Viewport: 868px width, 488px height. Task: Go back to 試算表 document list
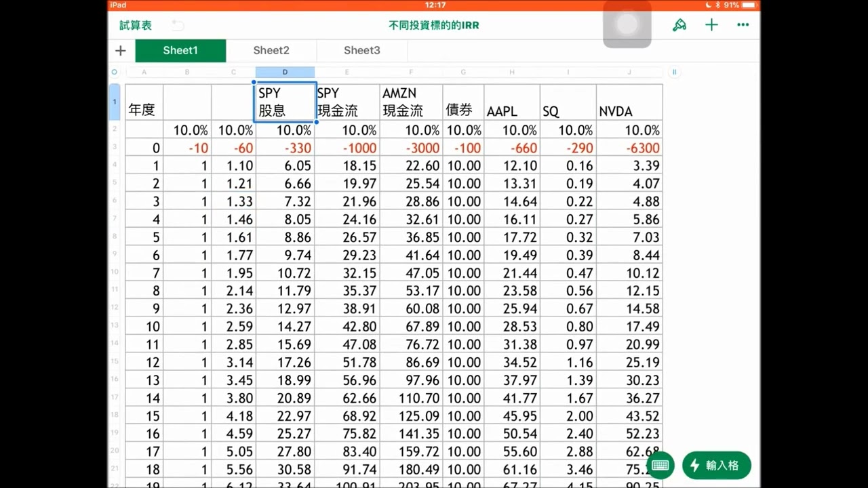click(136, 25)
